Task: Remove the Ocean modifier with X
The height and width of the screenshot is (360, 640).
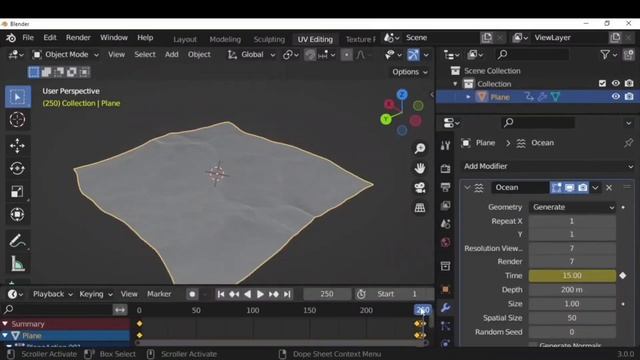Action: click(x=609, y=188)
